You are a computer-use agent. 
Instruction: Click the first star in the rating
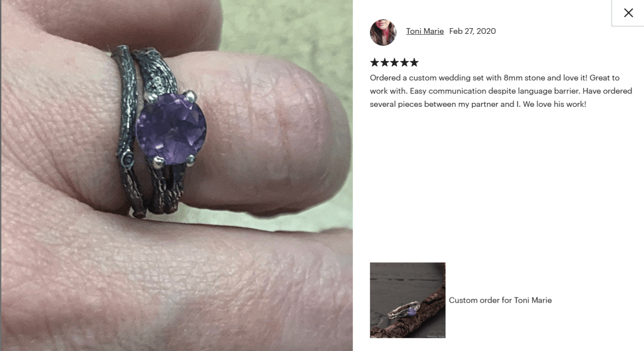pyautogui.click(x=375, y=62)
